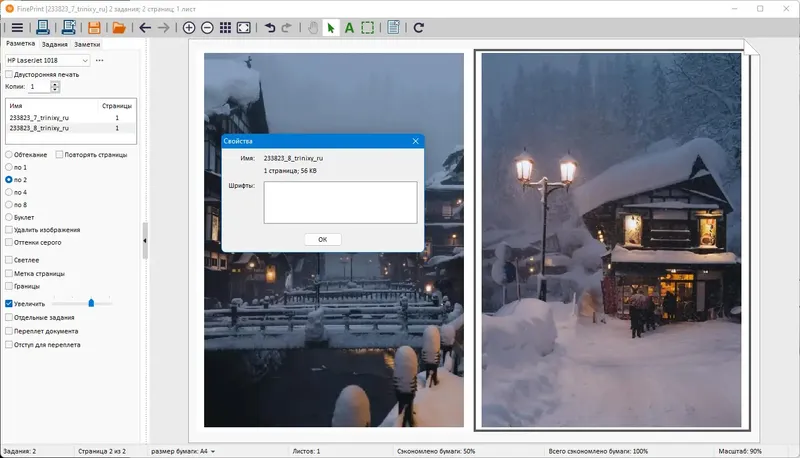Image resolution: width=800 pixels, height=458 pixels.
Task: Click the page notes document icon
Action: point(393,28)
